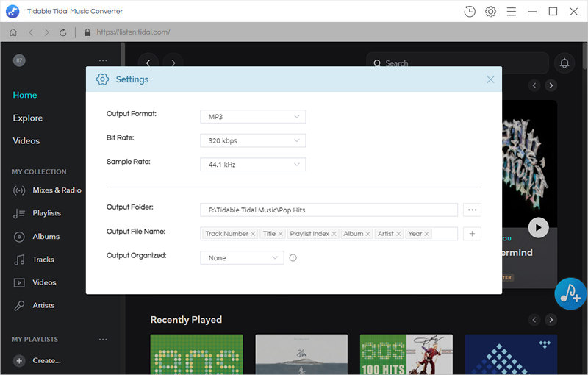Image resolution: width=588 pixels, height=375 pixels.
Task: Open Home in Tidal sidebar
Action: point(25,95)
